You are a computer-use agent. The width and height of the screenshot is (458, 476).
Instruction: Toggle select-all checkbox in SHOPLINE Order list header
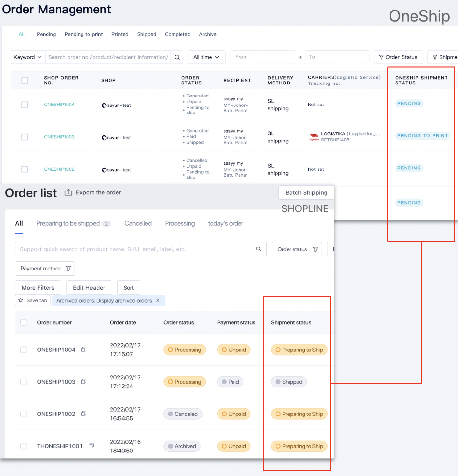[24, 322]
